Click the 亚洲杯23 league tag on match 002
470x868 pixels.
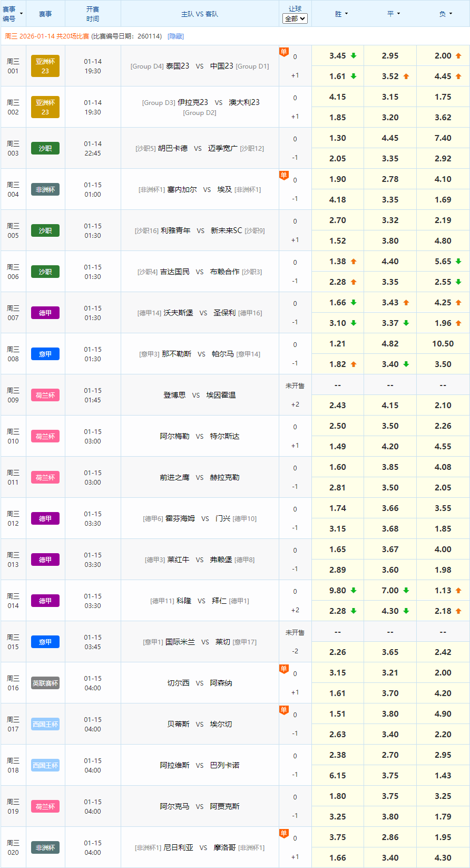click(x=45, y=107)
